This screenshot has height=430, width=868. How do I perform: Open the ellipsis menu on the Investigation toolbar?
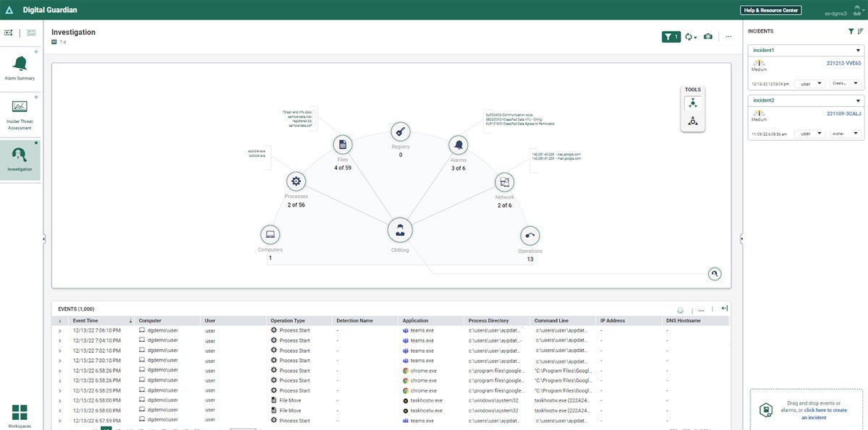(728, 36)
